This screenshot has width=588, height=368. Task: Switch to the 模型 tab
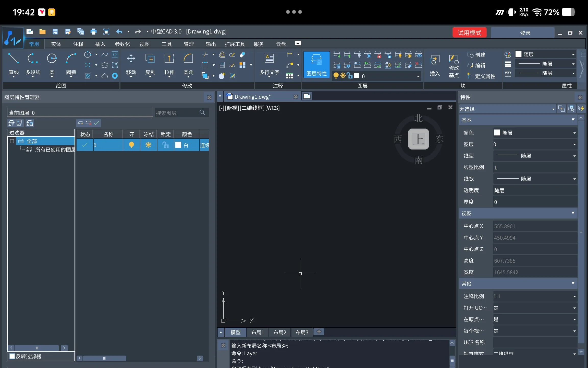(235, 332)
